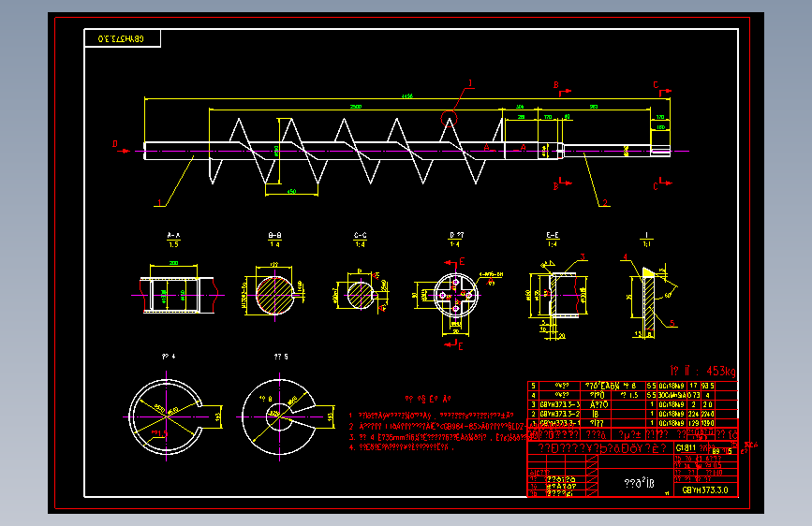812x526 pixels.
Task: Click the 1:1 scale under detail I
Action: click(x=647, y=244)
